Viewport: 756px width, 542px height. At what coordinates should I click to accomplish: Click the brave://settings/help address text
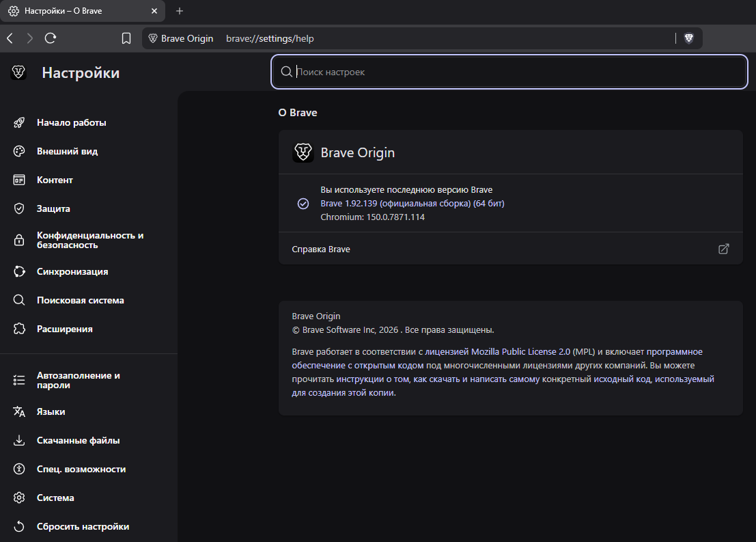[270, 38]
